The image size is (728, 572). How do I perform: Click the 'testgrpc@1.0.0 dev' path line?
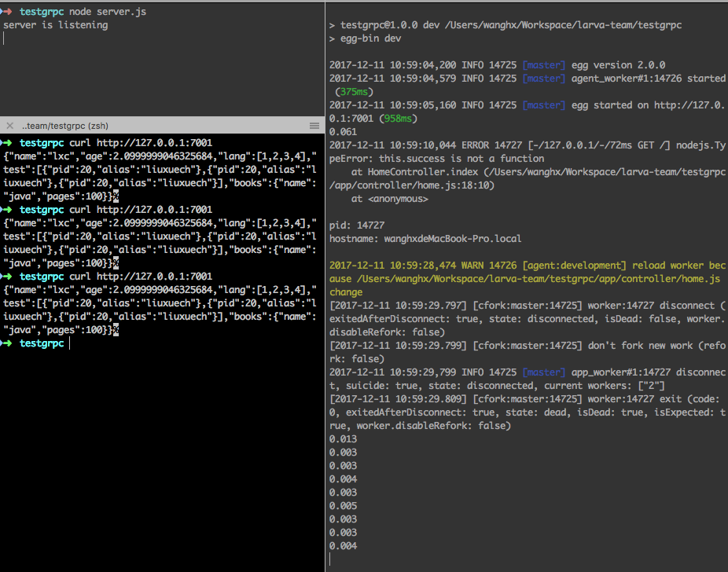[506, 25]
